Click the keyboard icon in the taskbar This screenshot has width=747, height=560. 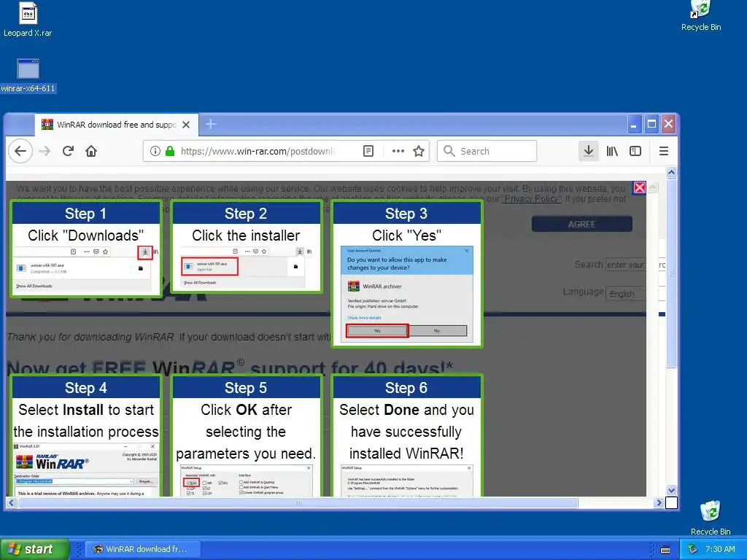coord(665,550)
